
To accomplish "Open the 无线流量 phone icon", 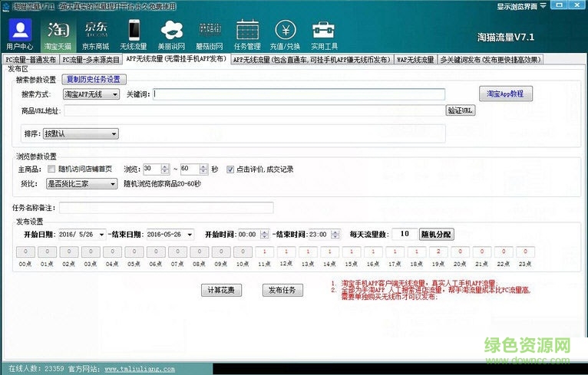I will tap(134, 35).
